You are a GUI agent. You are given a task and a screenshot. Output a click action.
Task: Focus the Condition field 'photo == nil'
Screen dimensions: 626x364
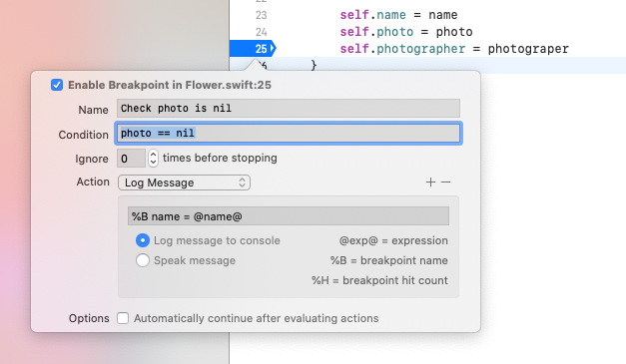click(289, 134)
